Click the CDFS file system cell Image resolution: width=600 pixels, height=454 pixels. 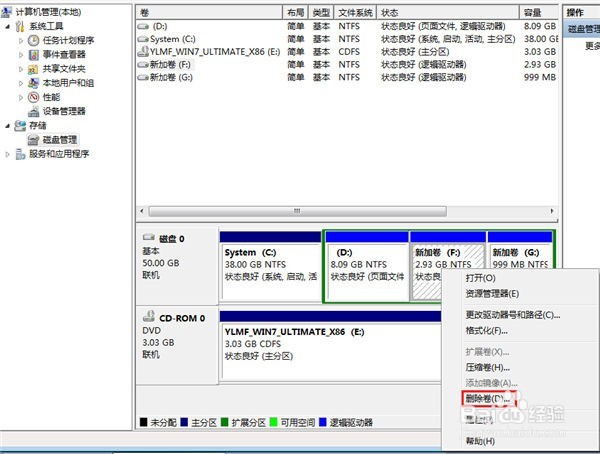[349, 52]
